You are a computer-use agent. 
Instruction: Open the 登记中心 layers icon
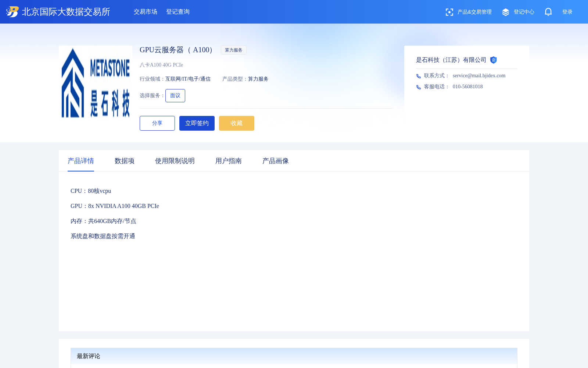[x=506, y=12]
